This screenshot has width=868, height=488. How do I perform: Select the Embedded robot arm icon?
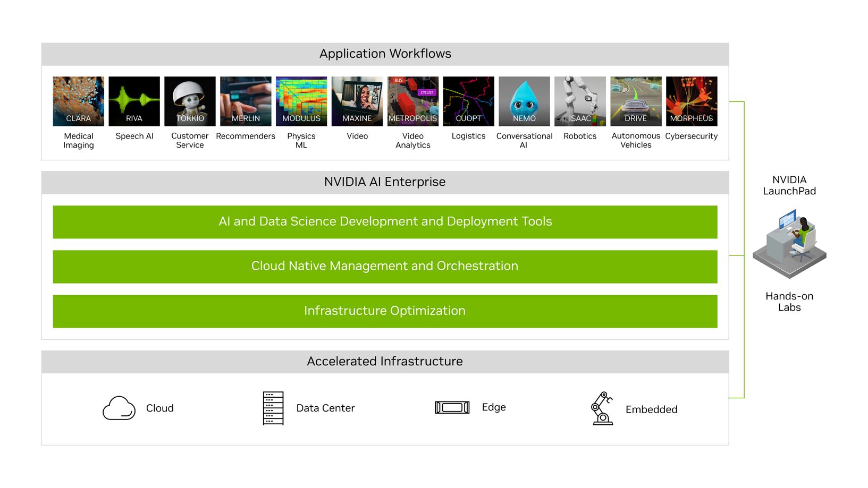pos(602,408)
